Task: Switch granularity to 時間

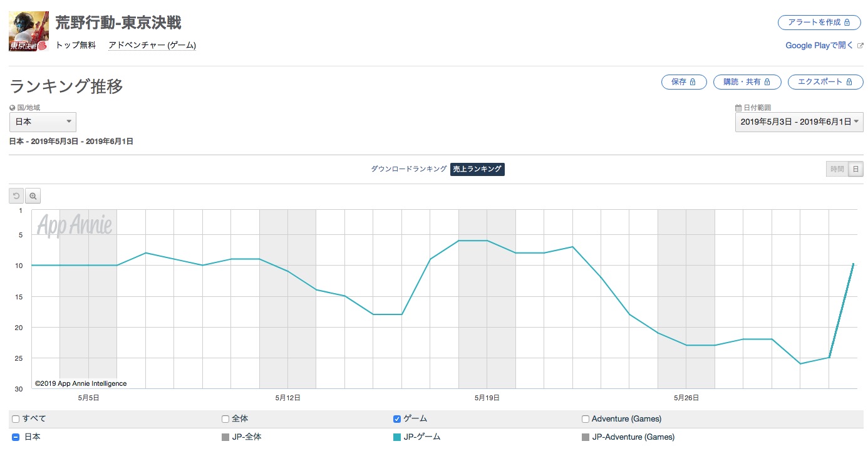Action: point(837,169)
